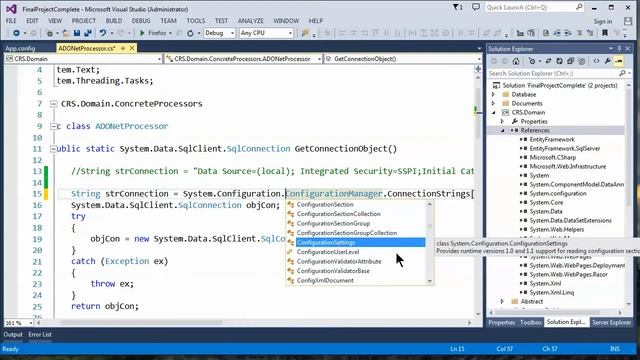Toggle the Preview Selected Items icon

[619, 61]
